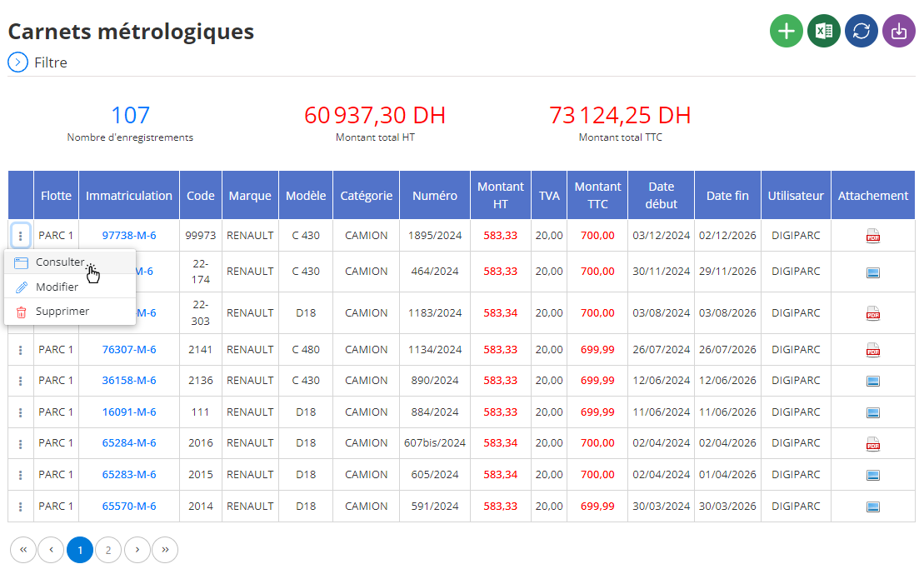This screenshot has height=584, width=924.
Task: Open PDF attachment for 97738-M-6
Action: 872,236
